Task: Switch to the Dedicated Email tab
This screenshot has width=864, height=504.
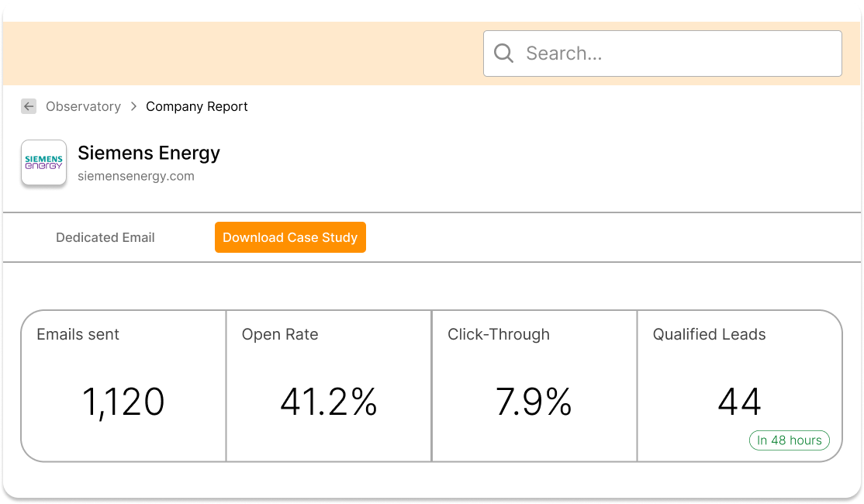Action: [105, 237]
